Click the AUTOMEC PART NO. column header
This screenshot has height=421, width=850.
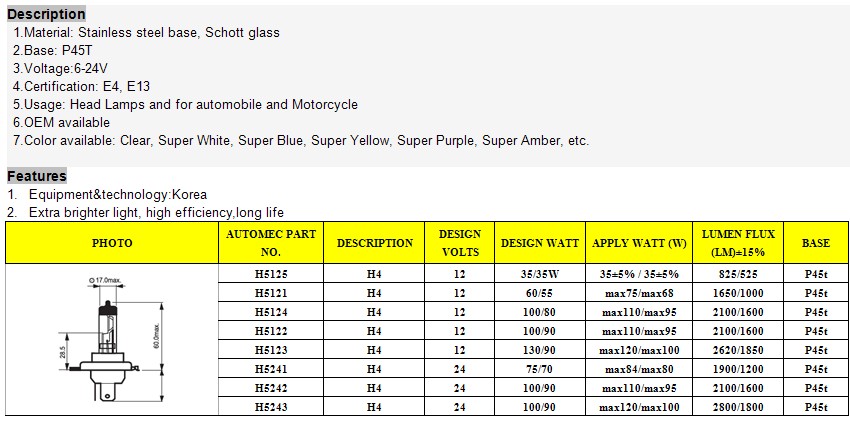coord(271,243)
